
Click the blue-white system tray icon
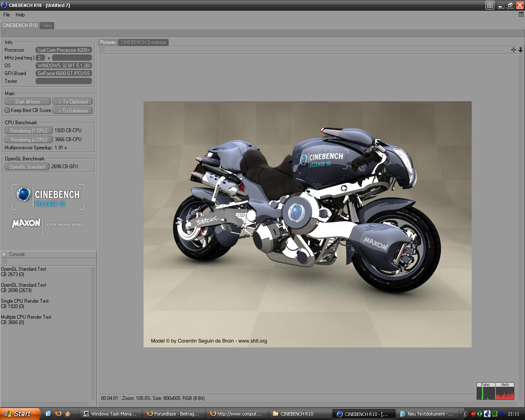(487, 414)
